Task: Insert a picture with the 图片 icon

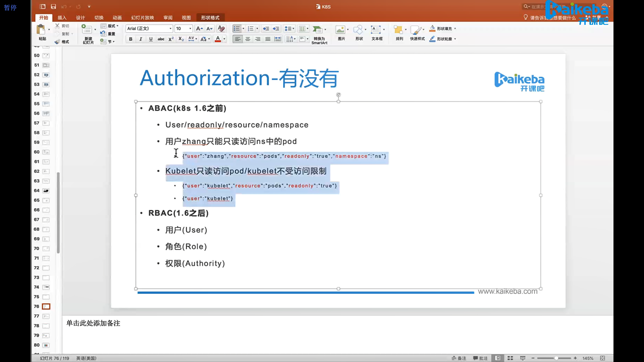Action: click(x=340, y=30)
